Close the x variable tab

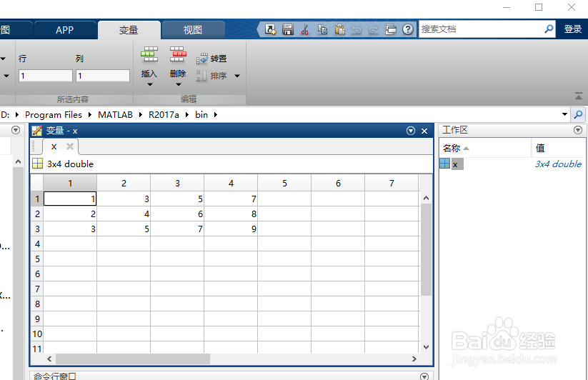[70, 146]
